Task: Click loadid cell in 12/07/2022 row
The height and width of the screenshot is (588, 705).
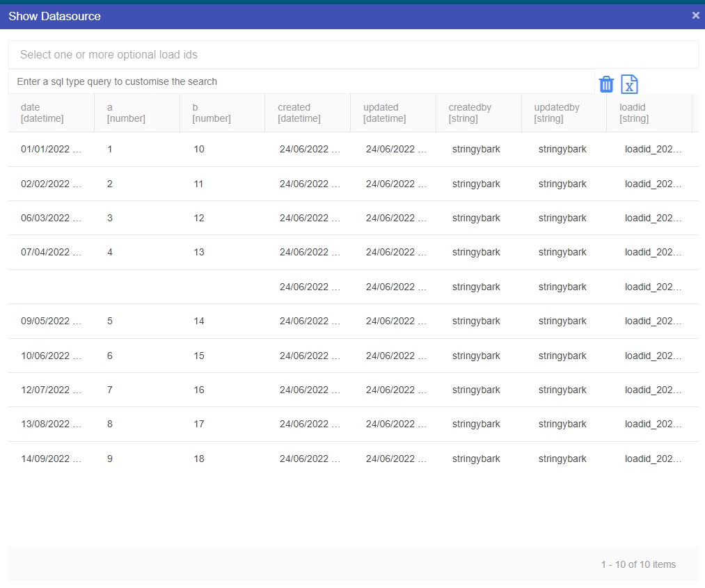Action: pyautogui.click(x=653, y=390)
